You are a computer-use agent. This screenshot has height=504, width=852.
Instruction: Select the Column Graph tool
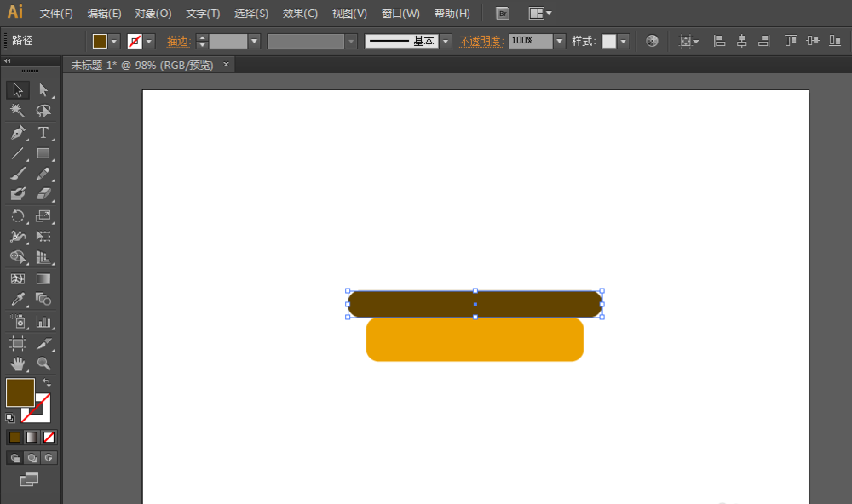pyautogui.click(x=43, y=322)
